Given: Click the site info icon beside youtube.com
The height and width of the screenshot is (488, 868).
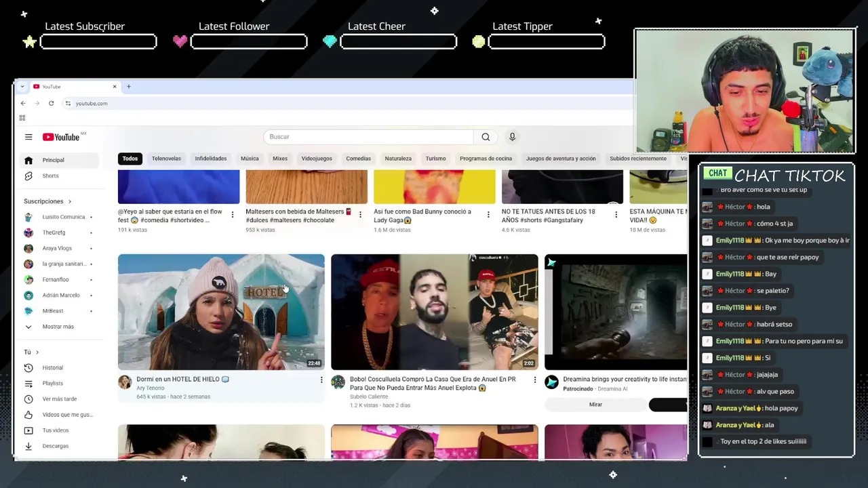Looking at the screenshot, I should point(68,103).
